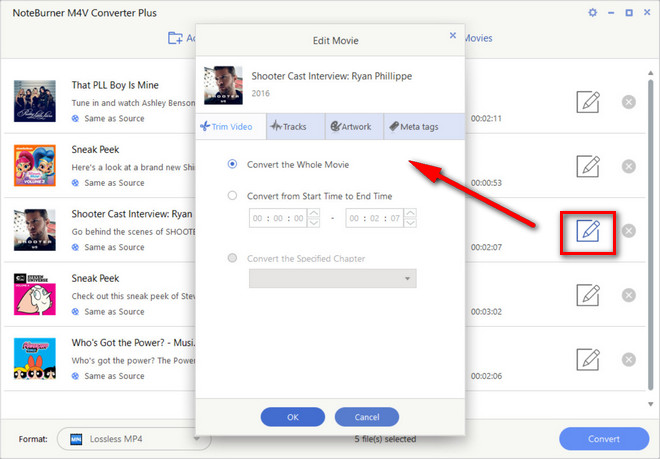Remove the first Sneak Peek video from list
660x459 pixels.
pyautogui.click(x=628, y=166)
